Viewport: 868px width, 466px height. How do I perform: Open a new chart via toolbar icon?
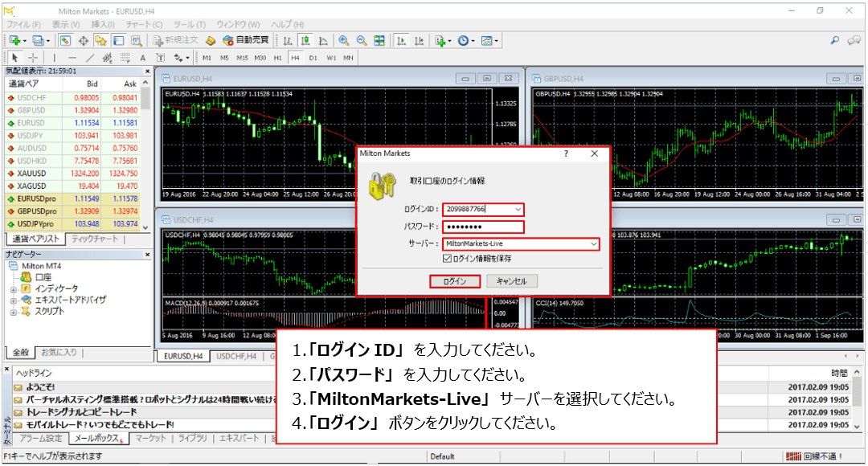click(15, 40)
